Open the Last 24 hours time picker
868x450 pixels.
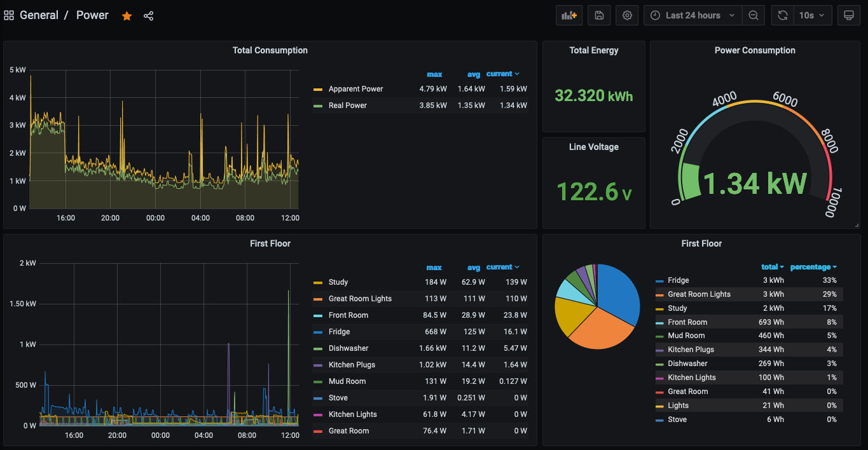[x=693, y=15]
